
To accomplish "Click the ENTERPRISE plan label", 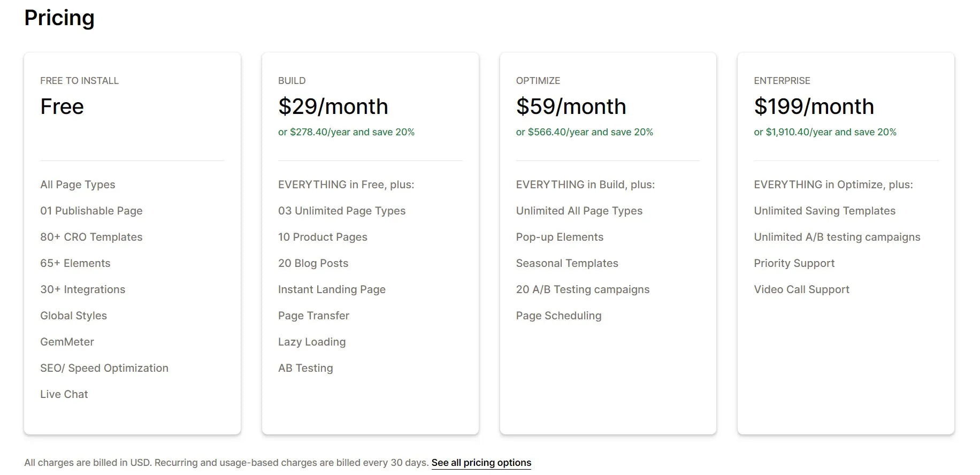I will click(782, 81).
